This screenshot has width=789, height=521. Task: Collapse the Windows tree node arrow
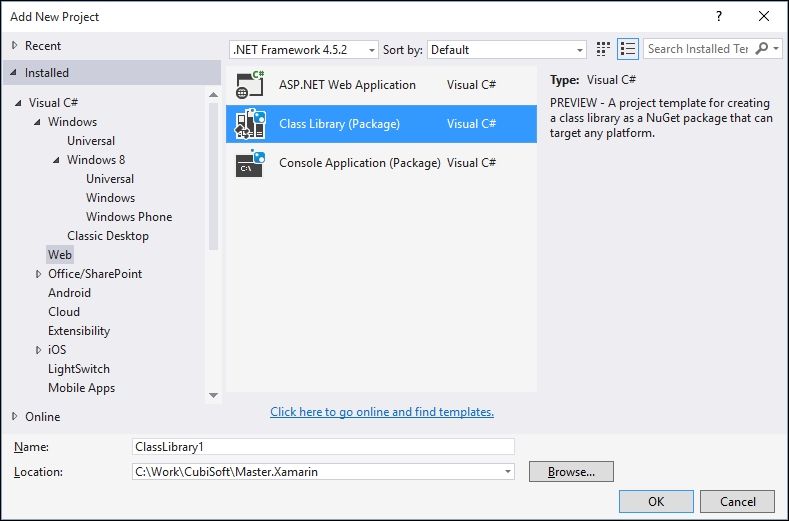37,122
